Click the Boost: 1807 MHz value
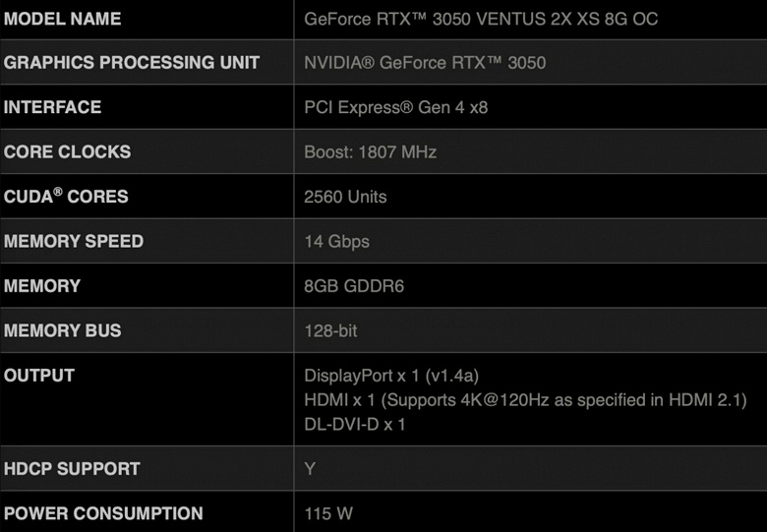 tap(371, 152)
